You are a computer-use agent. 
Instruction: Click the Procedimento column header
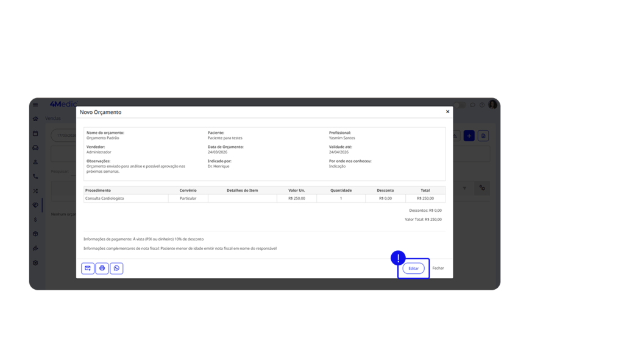98,191
